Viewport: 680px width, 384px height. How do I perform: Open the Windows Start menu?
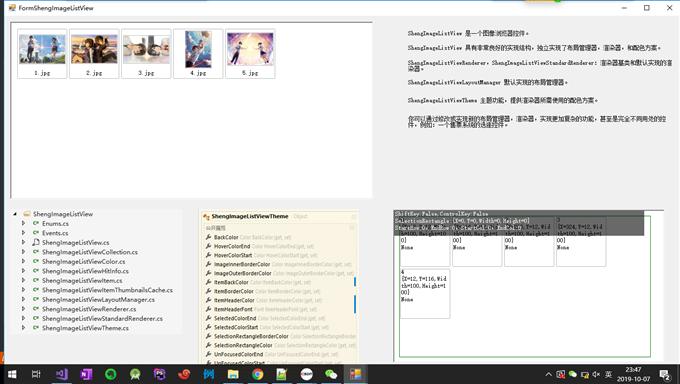12,374
